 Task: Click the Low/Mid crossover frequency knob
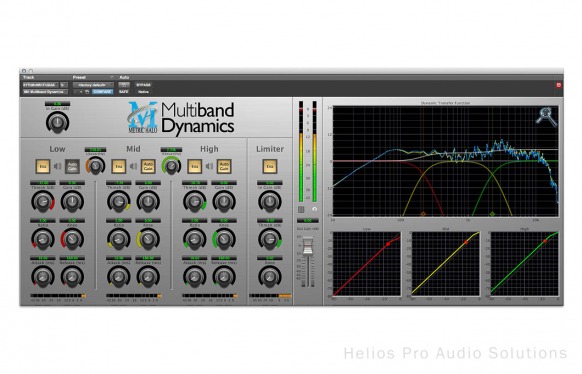pos(95,166)
